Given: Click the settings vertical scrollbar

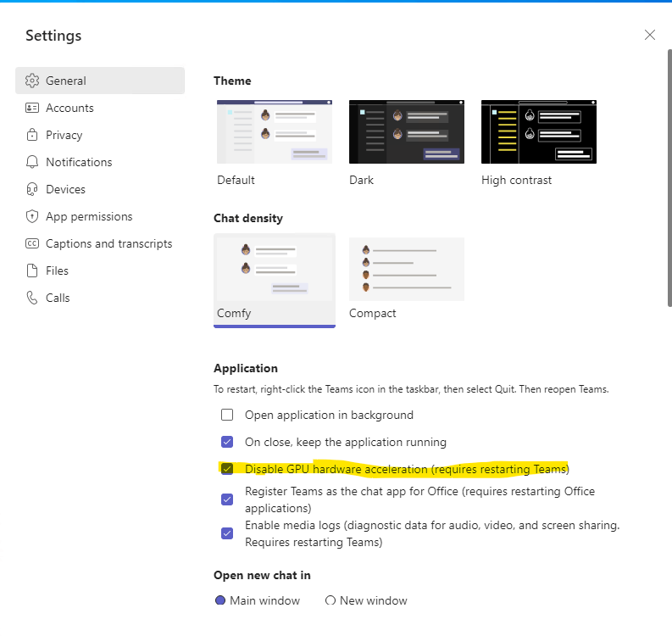Looking at the screenshot, I should [x=669, y=178].
